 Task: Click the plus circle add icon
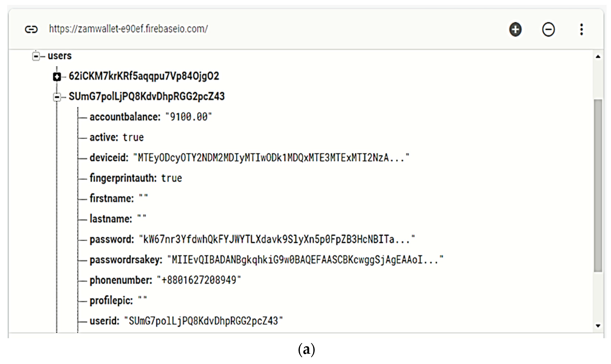(515, 29)
